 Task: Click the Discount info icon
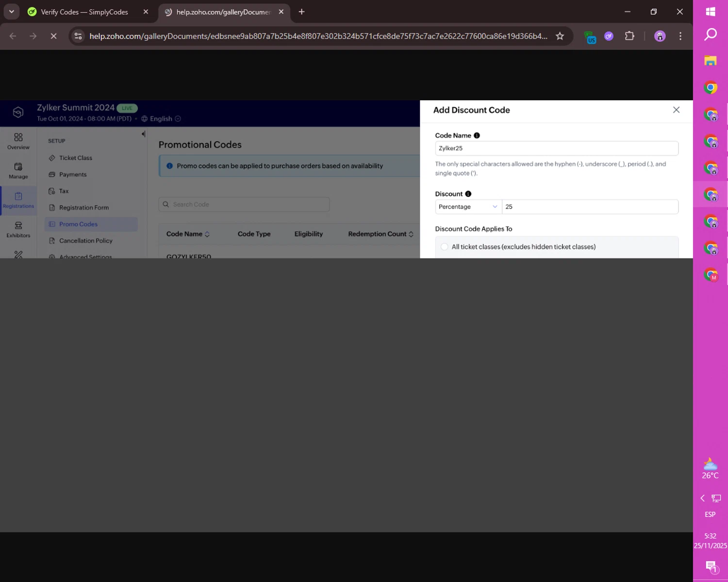coord(468,194)
